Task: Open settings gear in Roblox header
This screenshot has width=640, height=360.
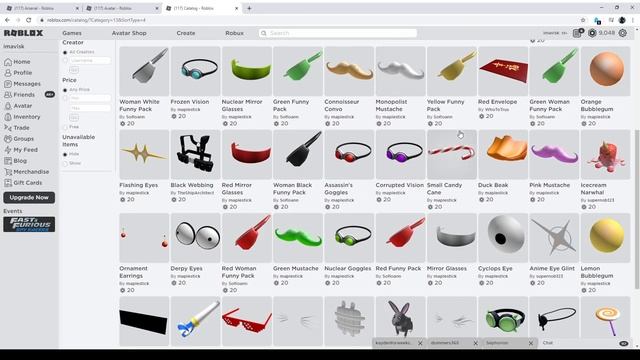Action: (x=622, y=33)
